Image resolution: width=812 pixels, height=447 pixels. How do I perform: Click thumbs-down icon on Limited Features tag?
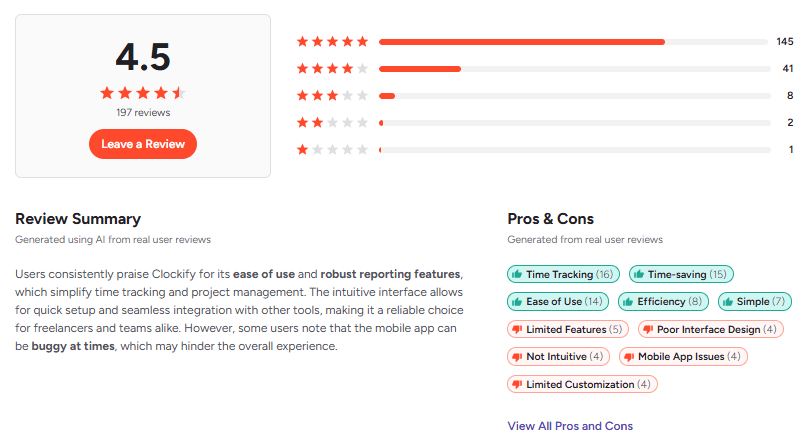[517, 329]
